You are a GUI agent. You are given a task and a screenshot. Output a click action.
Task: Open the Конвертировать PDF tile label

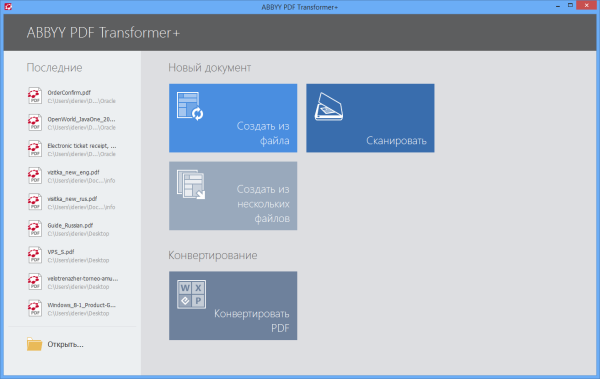click(251, 321)
